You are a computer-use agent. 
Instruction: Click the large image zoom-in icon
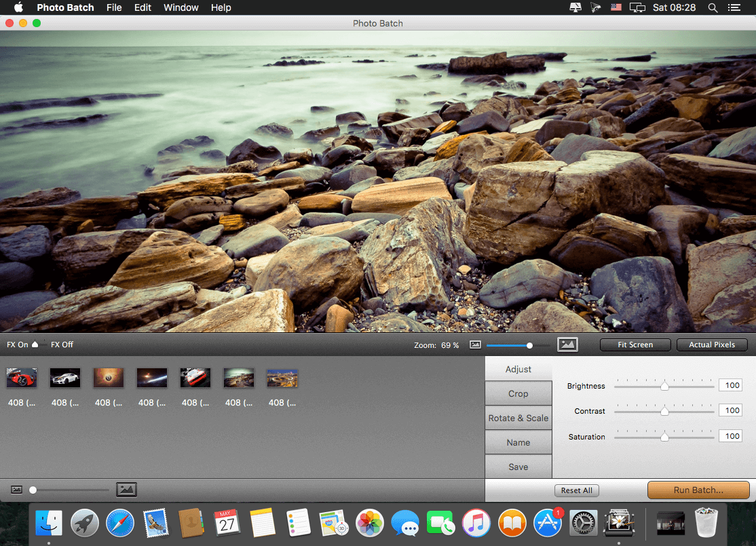(x=567, y=345)
